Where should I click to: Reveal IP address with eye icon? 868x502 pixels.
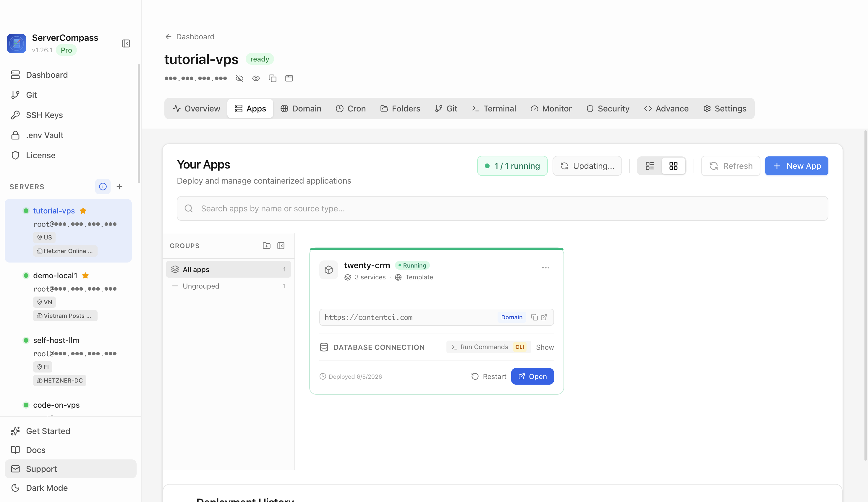point(256,78)
